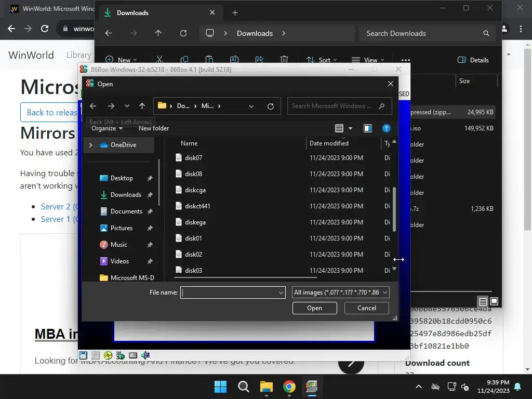Click the Search Microsoft Windows search box
Viewport: 532px width, 399px height.
339,106
